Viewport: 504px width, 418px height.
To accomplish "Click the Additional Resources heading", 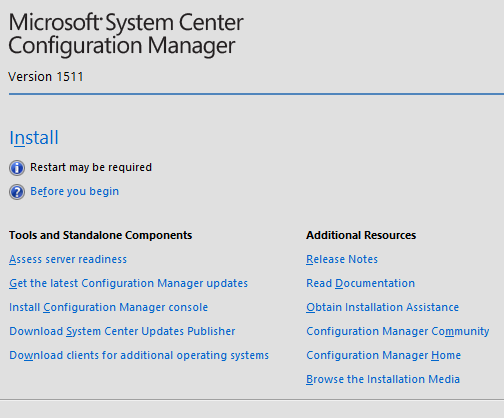I will pos(361,235).
